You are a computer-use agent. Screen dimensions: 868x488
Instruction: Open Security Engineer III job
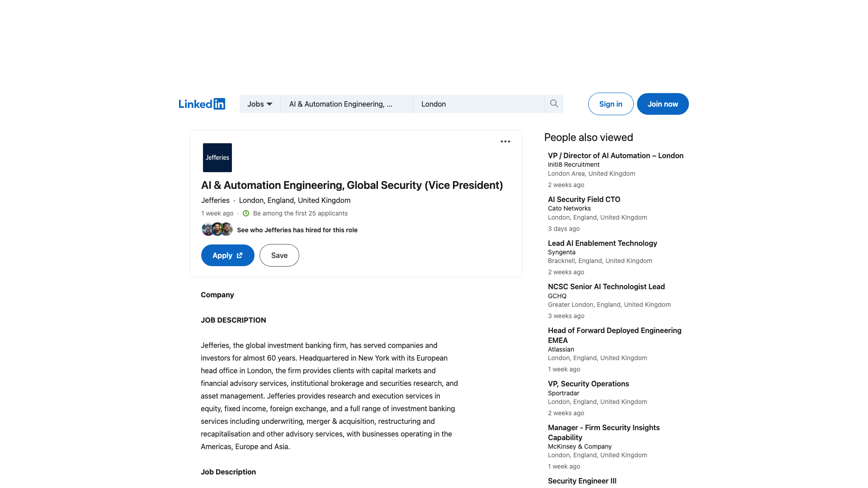tap(582, 481)
